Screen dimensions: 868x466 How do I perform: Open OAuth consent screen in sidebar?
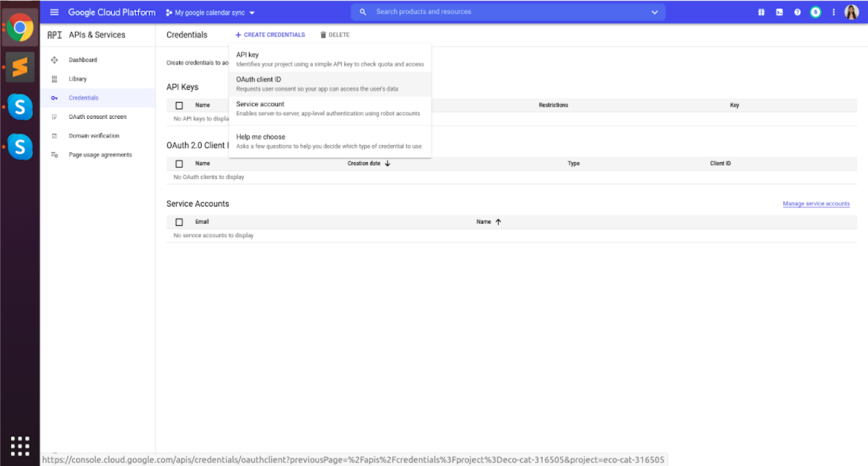[97, 117]
